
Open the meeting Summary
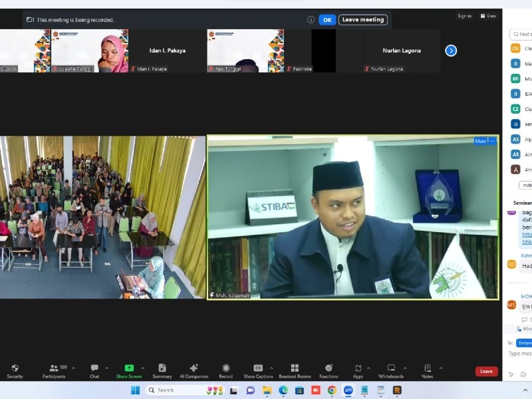coord(162,371)
